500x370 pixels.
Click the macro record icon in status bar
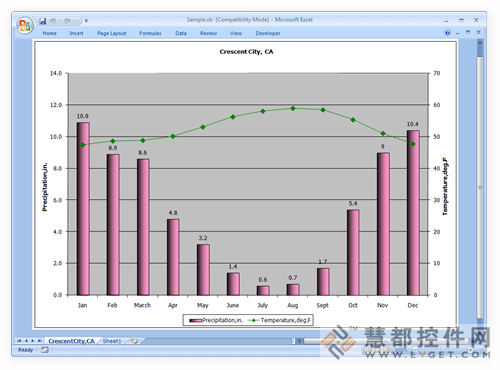[44, 350]
